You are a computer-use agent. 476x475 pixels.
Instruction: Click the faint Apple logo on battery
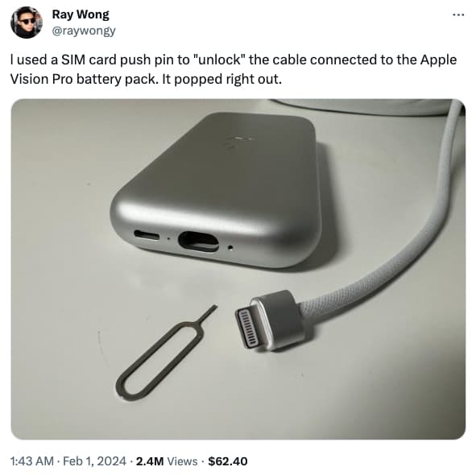tap(238, 141)
